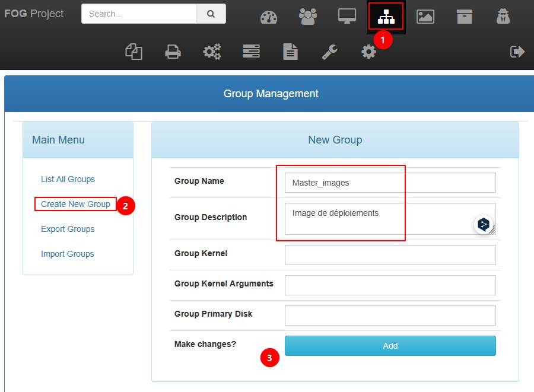Go to the Users management icon
The image size is (534, 392).
point(308,17)
